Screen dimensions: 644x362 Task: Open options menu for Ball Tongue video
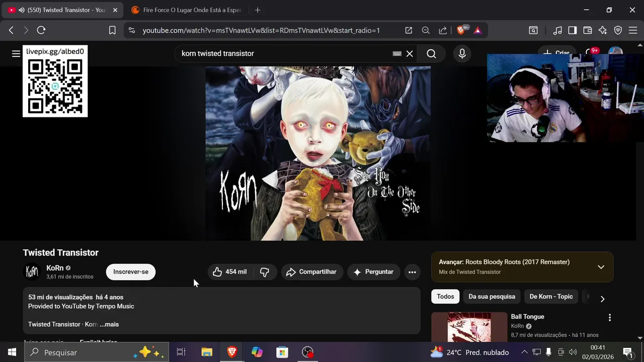(x=609, y=318)
